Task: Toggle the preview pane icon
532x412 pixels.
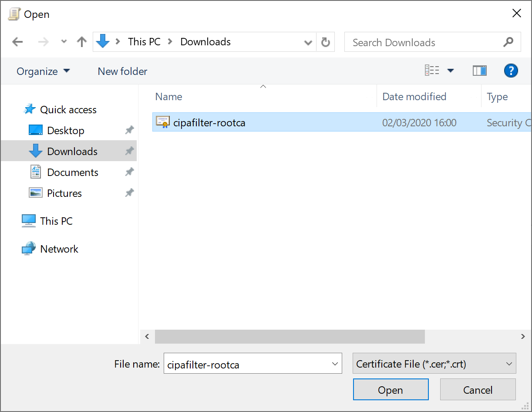Action: coord(479,71)
